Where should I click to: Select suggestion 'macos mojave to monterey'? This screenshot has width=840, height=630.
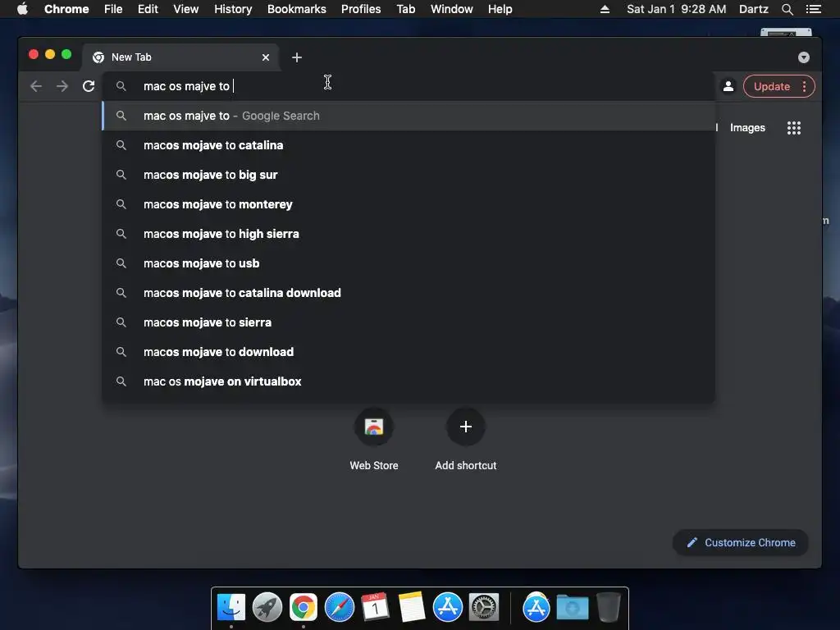click(409, 204)
